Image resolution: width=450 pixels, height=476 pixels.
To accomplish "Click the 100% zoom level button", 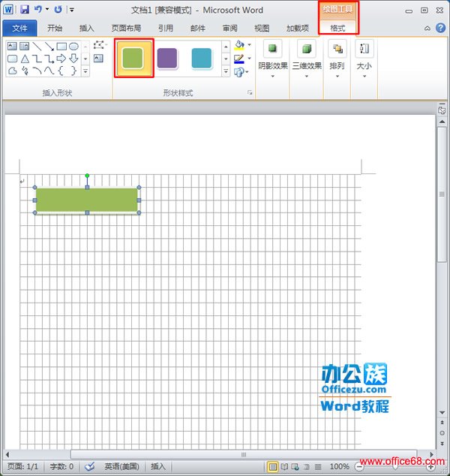I will click(x=340, y=466).
